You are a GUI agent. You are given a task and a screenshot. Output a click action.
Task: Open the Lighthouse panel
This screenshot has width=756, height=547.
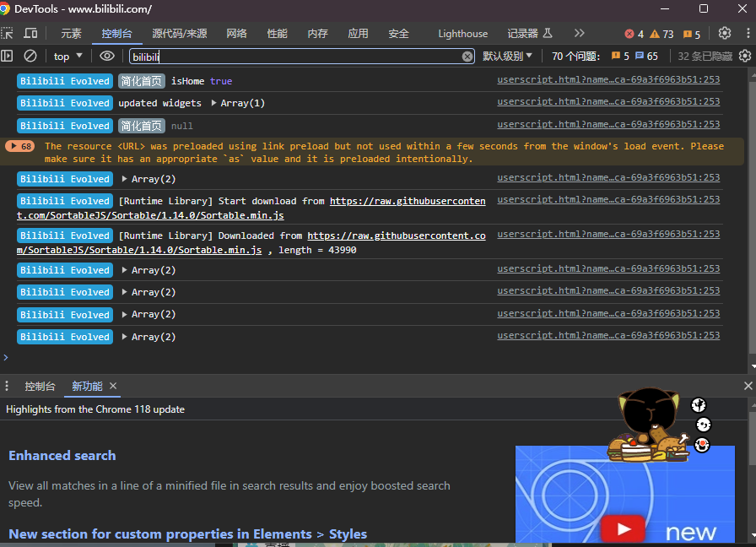(x=462, y=33)
